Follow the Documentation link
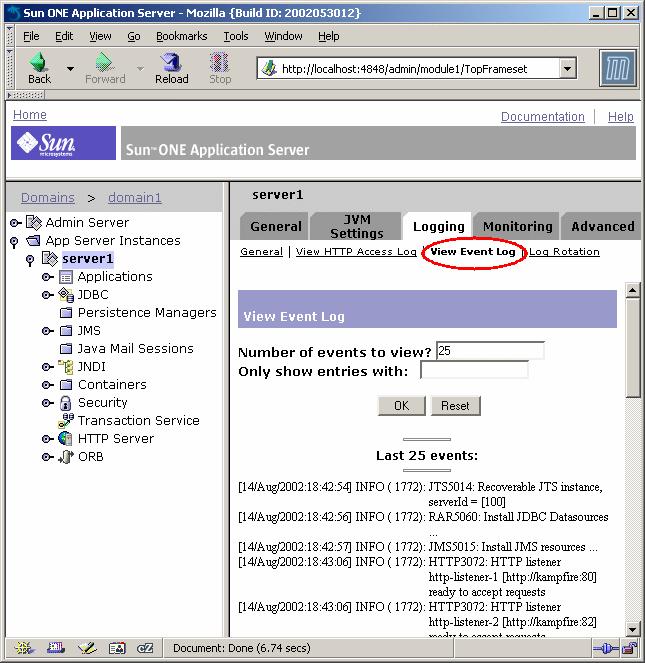This screenshot has height=663, width=645. coord(543,117)
